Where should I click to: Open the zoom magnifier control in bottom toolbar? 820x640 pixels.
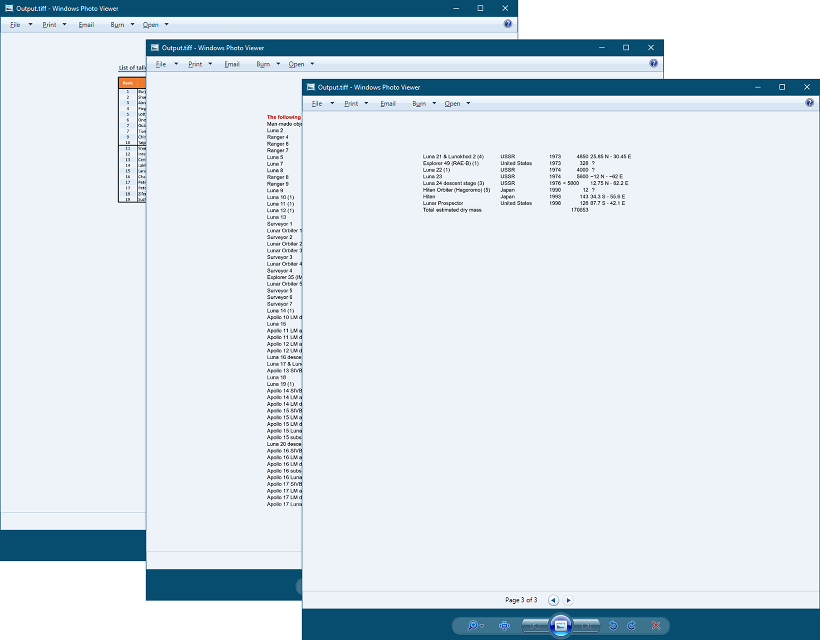(475, 625)
